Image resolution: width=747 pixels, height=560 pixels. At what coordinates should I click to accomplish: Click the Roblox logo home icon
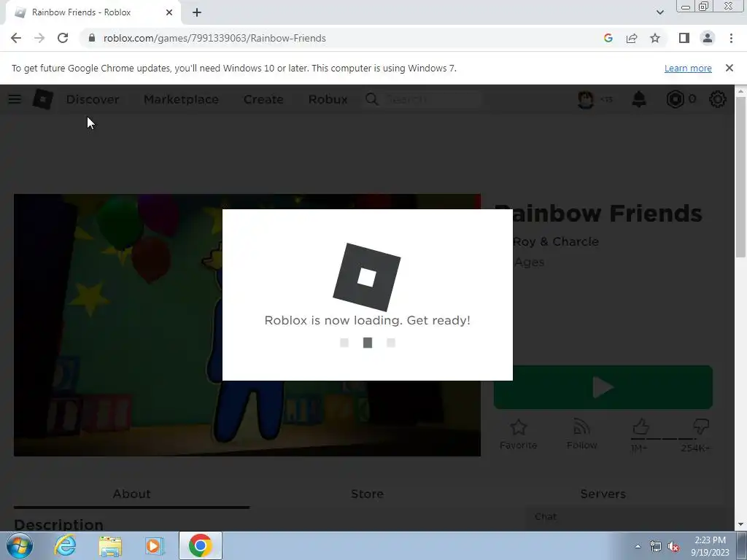(42, 99)
